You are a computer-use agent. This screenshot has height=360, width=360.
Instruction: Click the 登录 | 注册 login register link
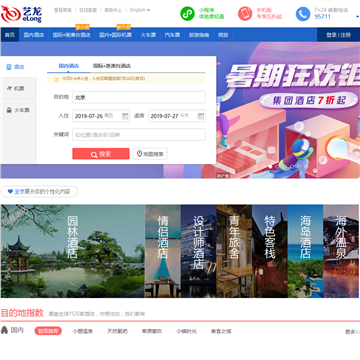(338, 35)
